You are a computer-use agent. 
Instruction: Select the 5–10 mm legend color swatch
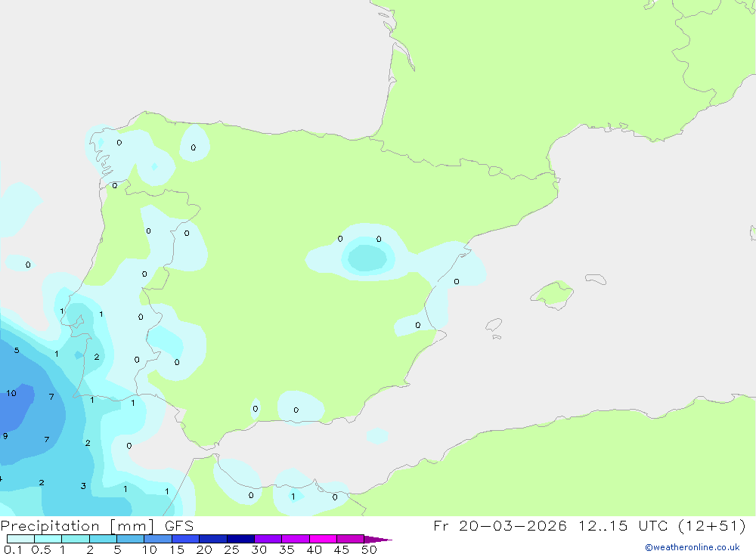point(131,539)
